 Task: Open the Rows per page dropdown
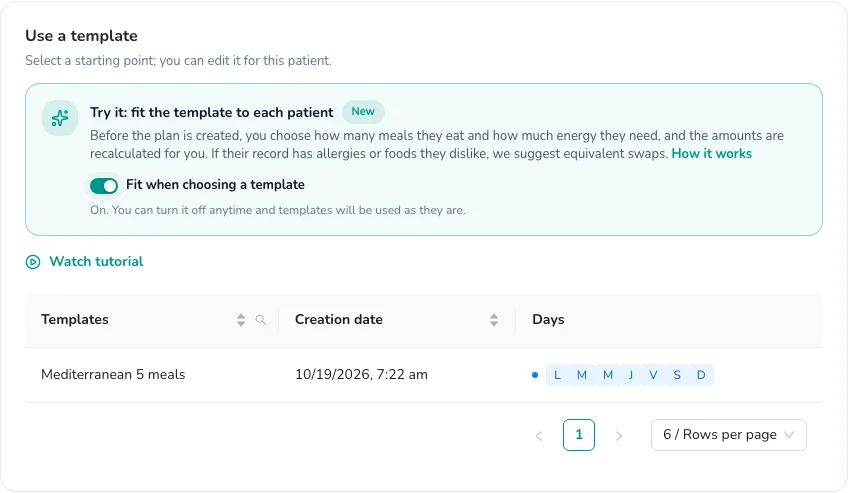click(x=728, y=435)
